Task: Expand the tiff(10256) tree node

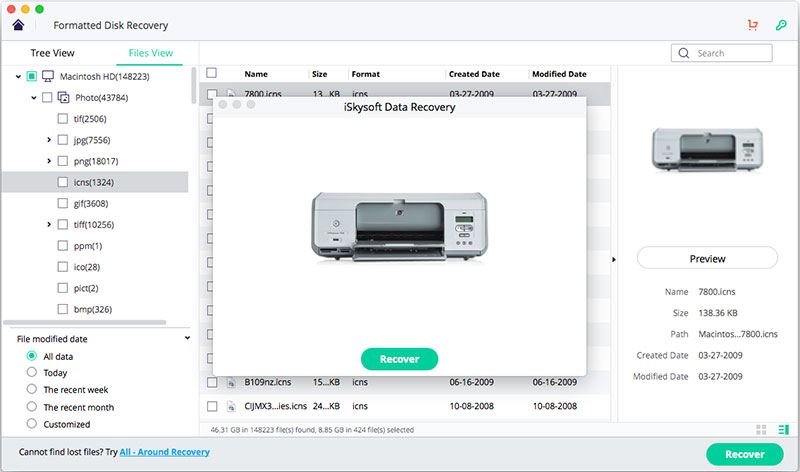Action: click(x=49, y=225)
